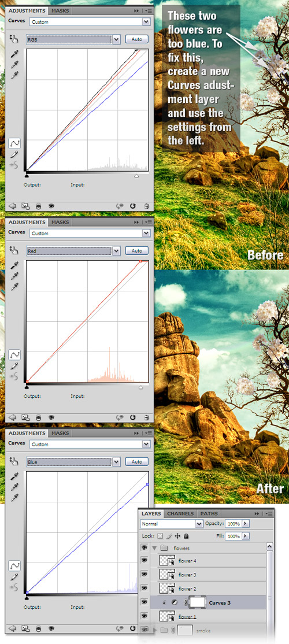The height and width of the screenshot is (644, 289).
Task: Collapse the Red Adjustments panel with double arrows
Action: click(x=136, y=222)
